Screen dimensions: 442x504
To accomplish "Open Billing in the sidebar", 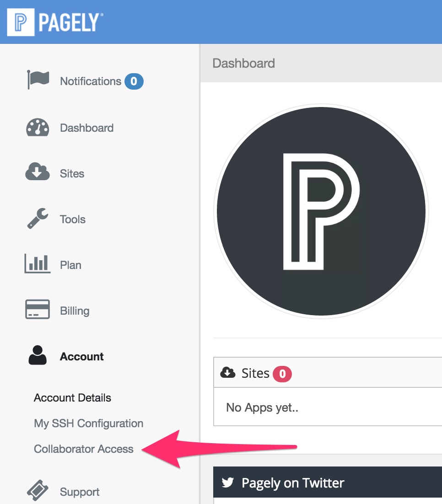I will [x=75, y=311].
